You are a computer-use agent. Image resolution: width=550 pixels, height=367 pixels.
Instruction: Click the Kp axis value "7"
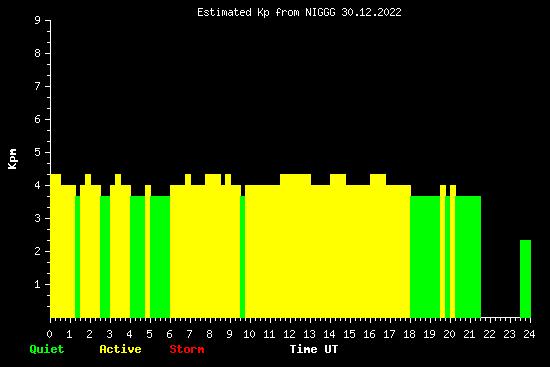(x=38, y=86)
